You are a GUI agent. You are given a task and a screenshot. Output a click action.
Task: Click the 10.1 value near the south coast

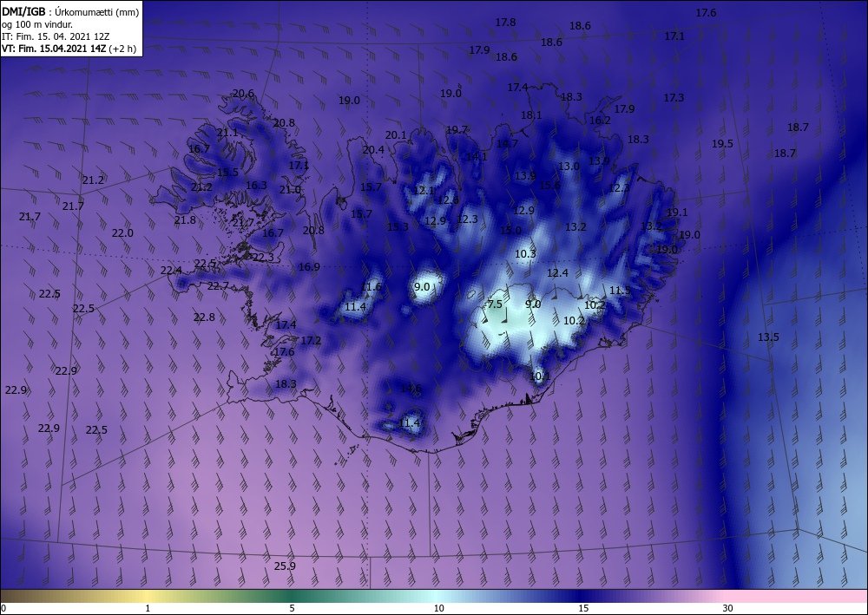(x=540, y=376)
